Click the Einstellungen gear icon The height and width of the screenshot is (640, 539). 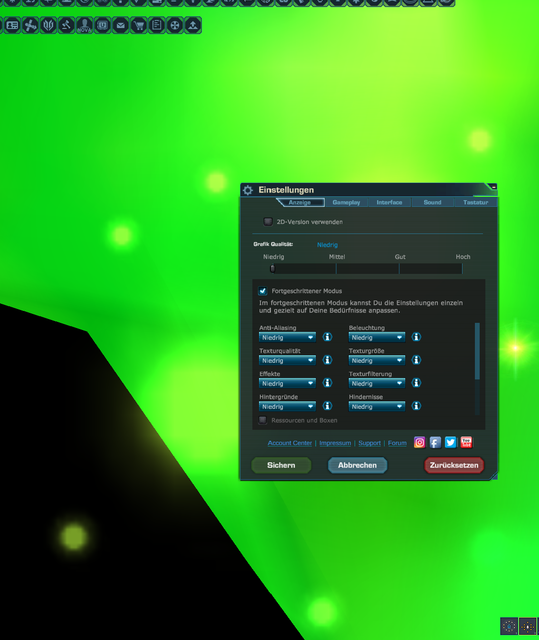point(248,190)
